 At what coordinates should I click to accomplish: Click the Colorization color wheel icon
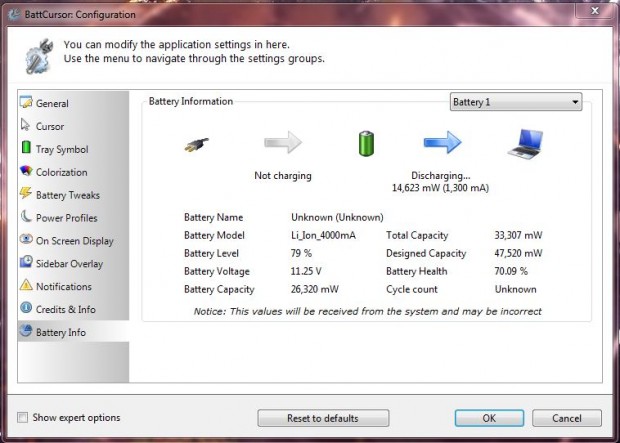[x=26, y=171]
